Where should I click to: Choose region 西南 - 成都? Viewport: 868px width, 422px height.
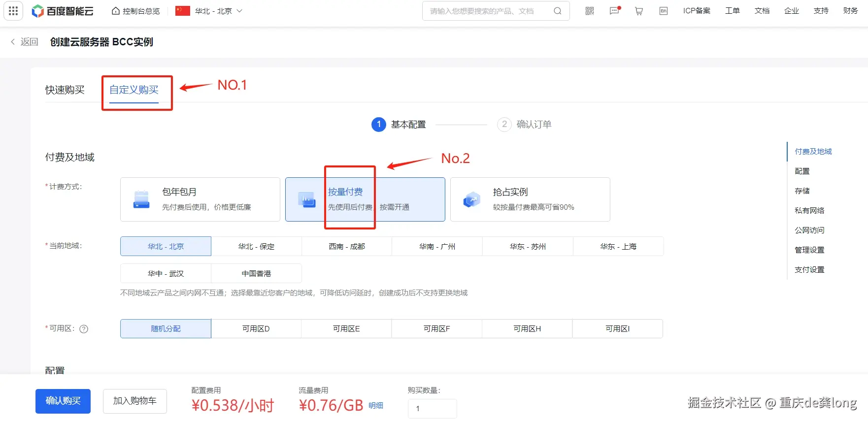pos(347,246)
